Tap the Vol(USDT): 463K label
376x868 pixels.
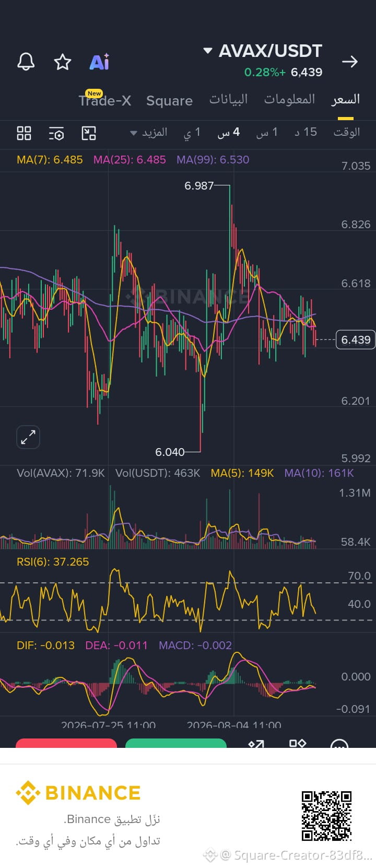pyautogui.click(x=158, y=473)
